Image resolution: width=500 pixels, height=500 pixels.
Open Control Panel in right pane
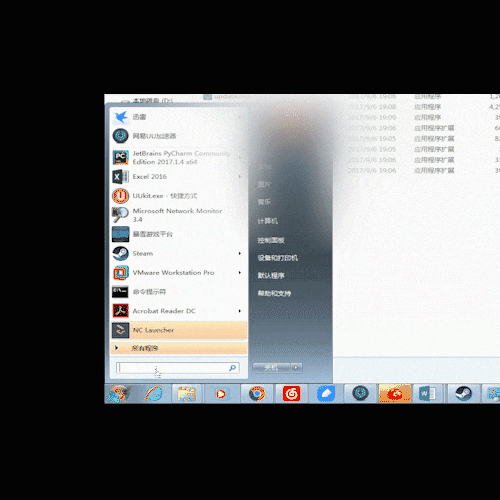point(271,240)
